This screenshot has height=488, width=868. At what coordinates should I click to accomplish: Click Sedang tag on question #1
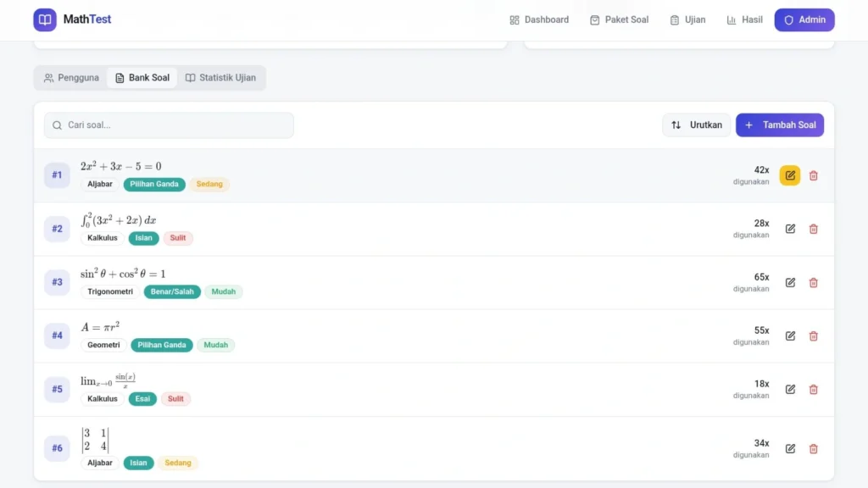[209, 184]
